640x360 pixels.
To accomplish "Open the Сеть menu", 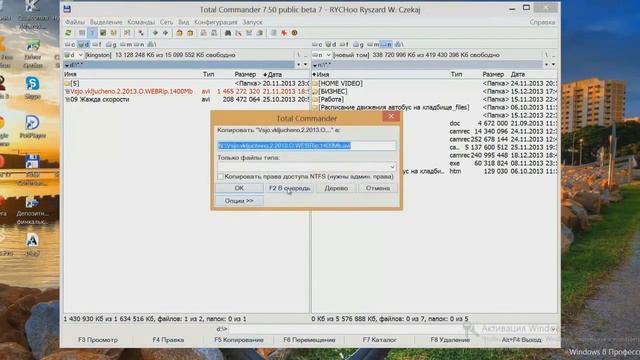I will click(166, 22).
